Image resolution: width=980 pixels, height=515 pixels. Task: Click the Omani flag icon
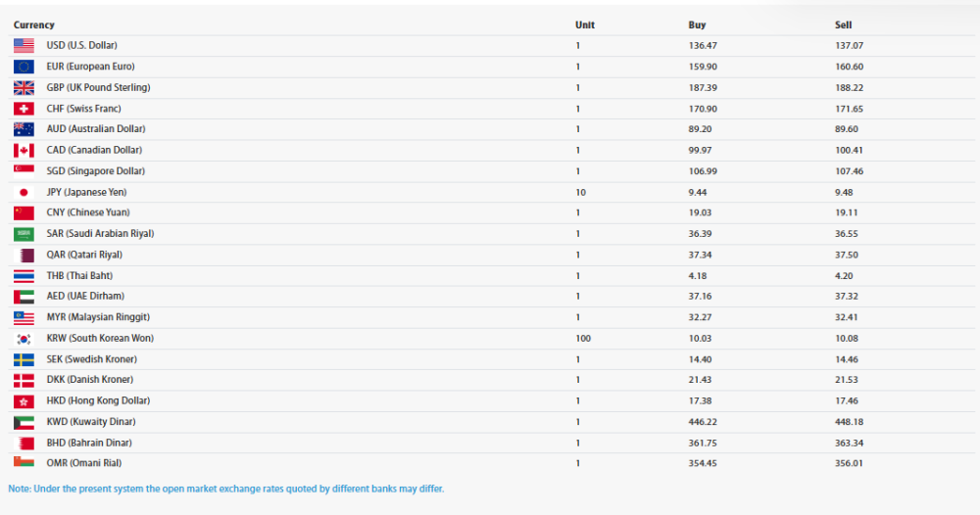pyautogui.click(x=24, y=462)
